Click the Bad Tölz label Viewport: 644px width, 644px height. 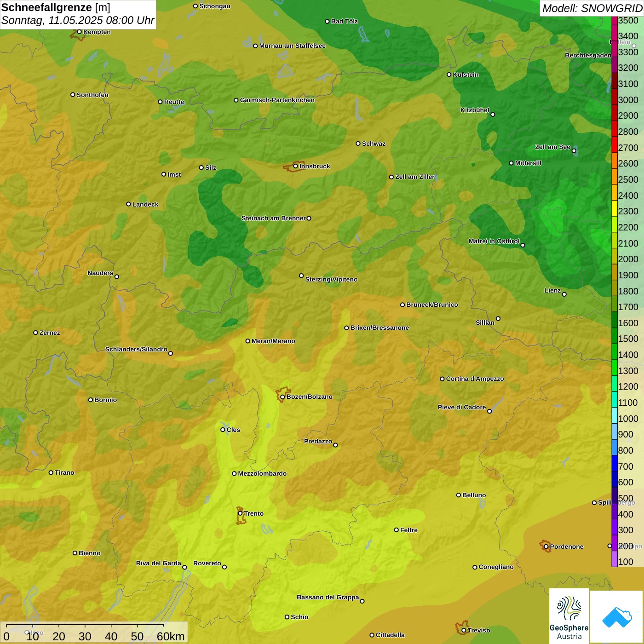(344, 21)
